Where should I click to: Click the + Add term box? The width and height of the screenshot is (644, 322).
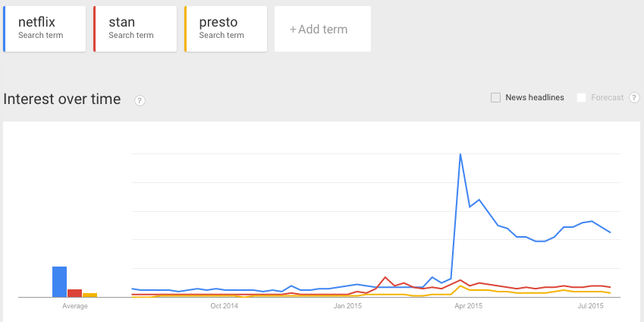click(x=322, y=30)
